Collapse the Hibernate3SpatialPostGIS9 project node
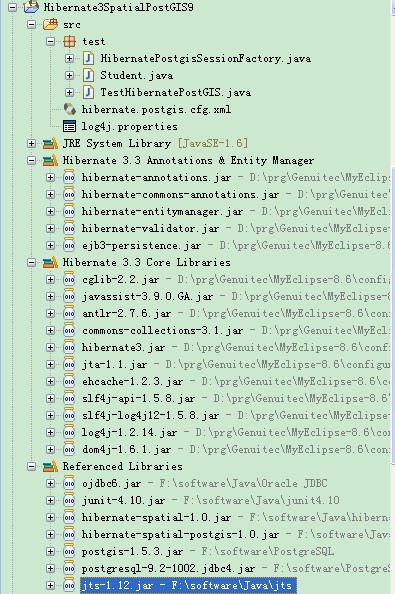The width and height of the screenshot is (395, 594). [x=12, y=7]
